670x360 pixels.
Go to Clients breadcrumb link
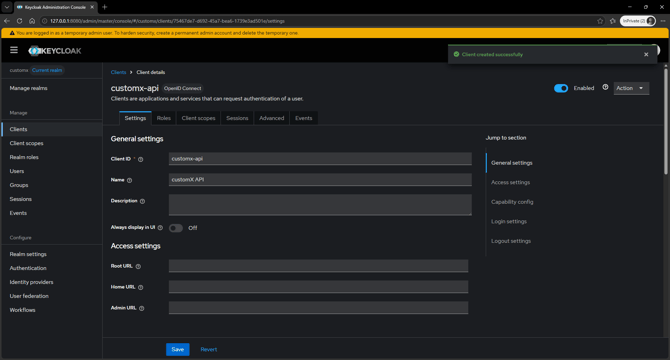(x=118, y=72)
